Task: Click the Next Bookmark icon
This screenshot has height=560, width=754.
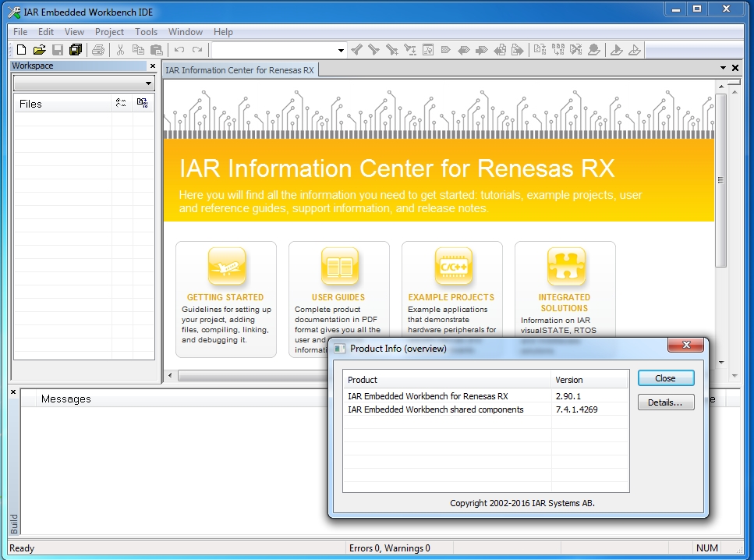Action: point(481,50)
